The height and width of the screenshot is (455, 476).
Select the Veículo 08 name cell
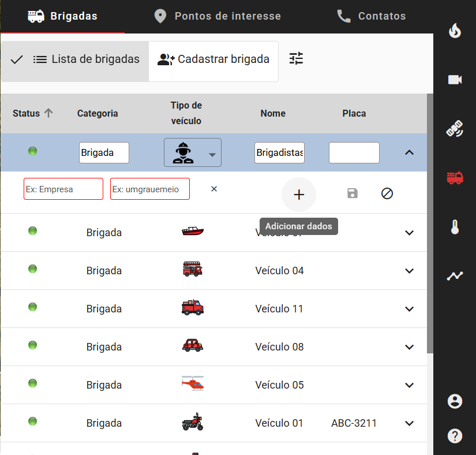[x=279, y=347]
